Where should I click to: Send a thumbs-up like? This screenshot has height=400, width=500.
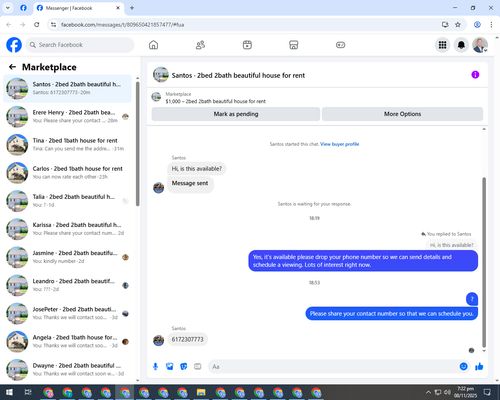tap(479, 367)
